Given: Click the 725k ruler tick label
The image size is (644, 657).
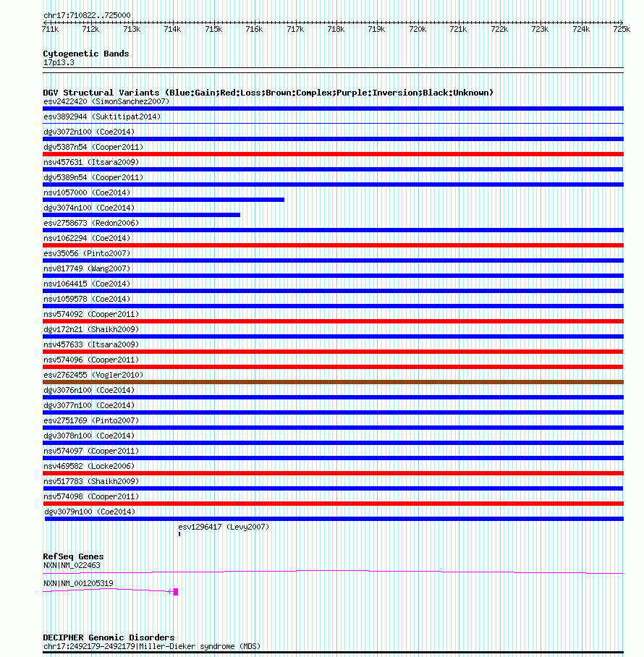Looking at the screenshot, I should click(622, 30).
